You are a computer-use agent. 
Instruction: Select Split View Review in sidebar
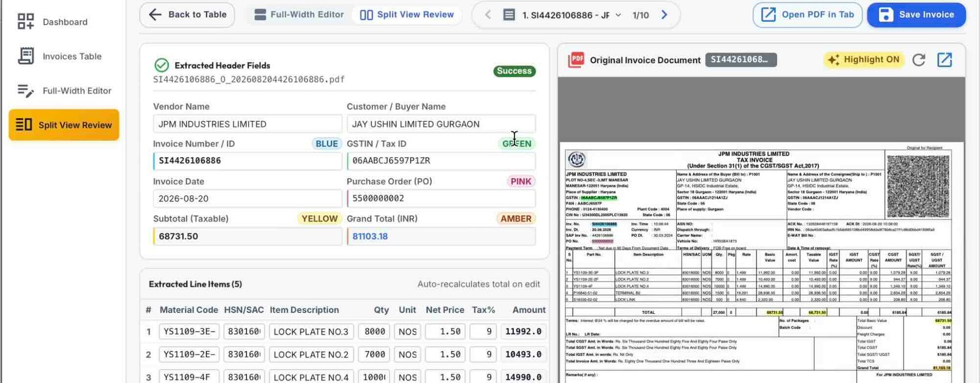[64, 125]
